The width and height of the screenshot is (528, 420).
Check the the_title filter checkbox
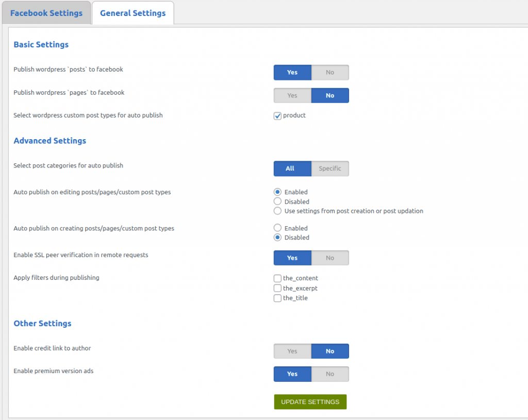pos(277,298)
